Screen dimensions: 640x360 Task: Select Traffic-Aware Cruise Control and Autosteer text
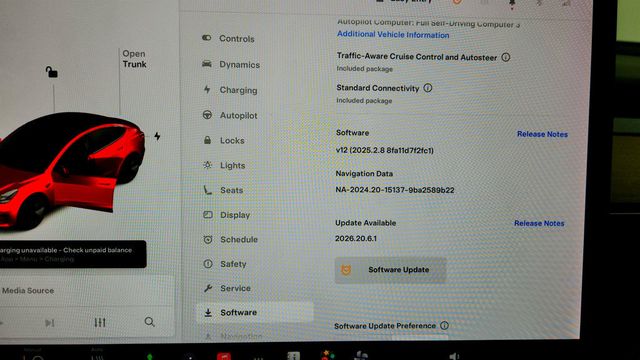point(417,57)
